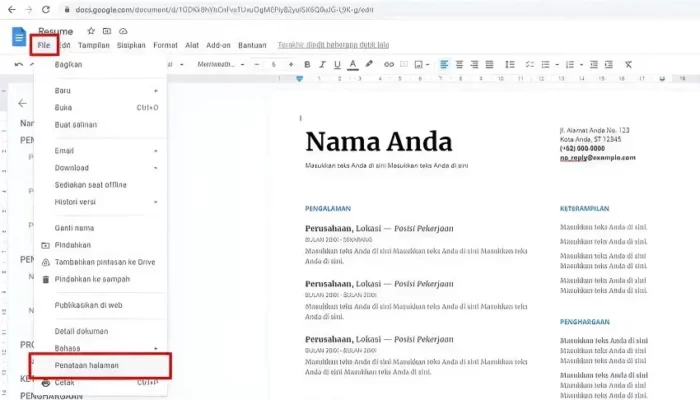
Task: Click the clear formatting icon
Action: pos(628,65)
